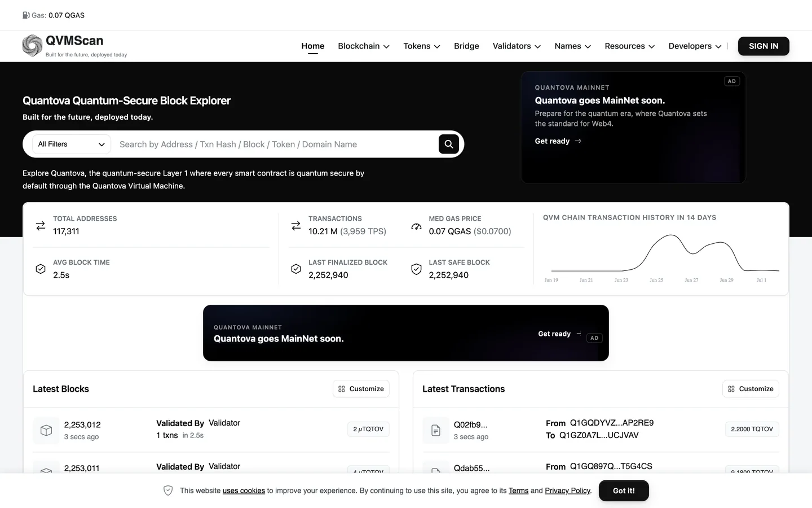Open transaction Q02fb9...
The width and height of the screenshot is (812, 508).
point(470,424)
